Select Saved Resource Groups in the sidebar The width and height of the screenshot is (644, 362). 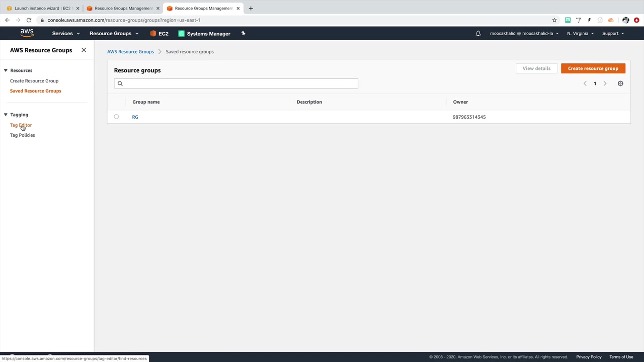point(36,91)
